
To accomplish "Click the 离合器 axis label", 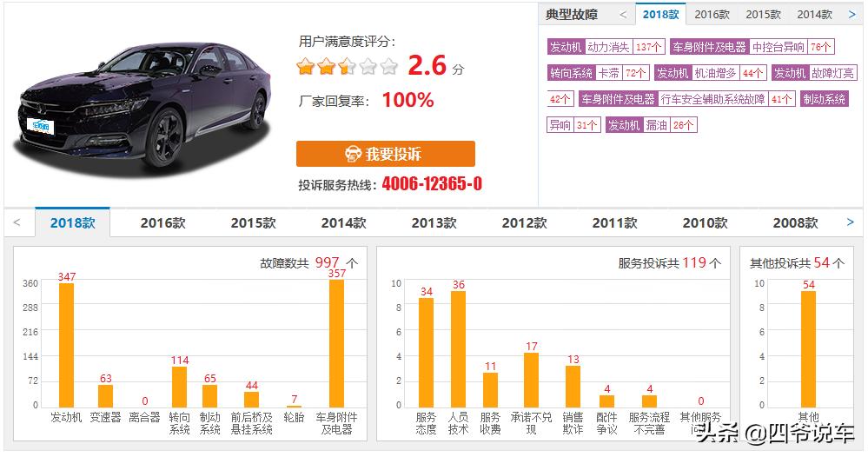I will coord(144,417).
